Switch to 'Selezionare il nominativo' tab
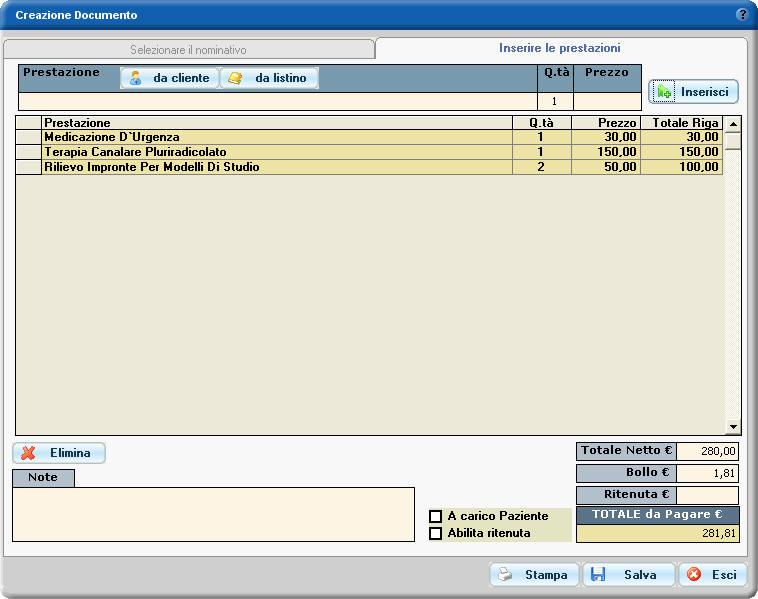Image resolution: width=758 pixels, height=599 pixels. (x=189, y=50)
